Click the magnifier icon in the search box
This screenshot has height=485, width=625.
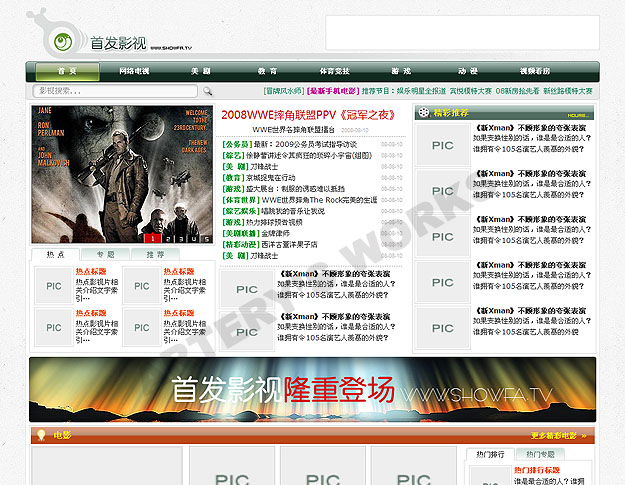coord(206,91)
